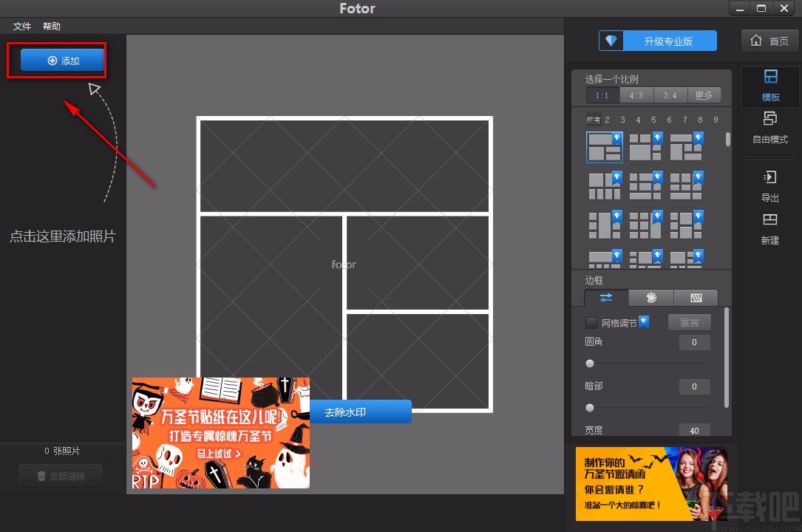Filter templates by 9 photos
This screenshot has width=802, height=532.
(716, 120)
